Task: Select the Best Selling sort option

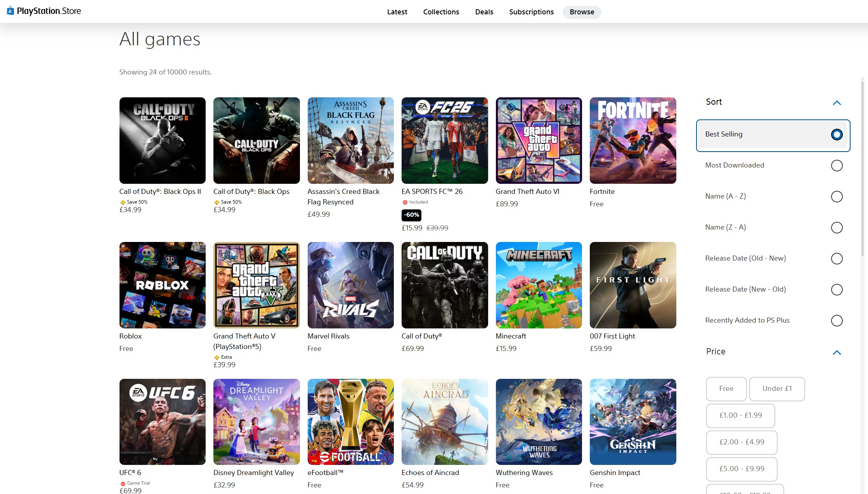Action: pyautogui.click(x=773, y=135)
